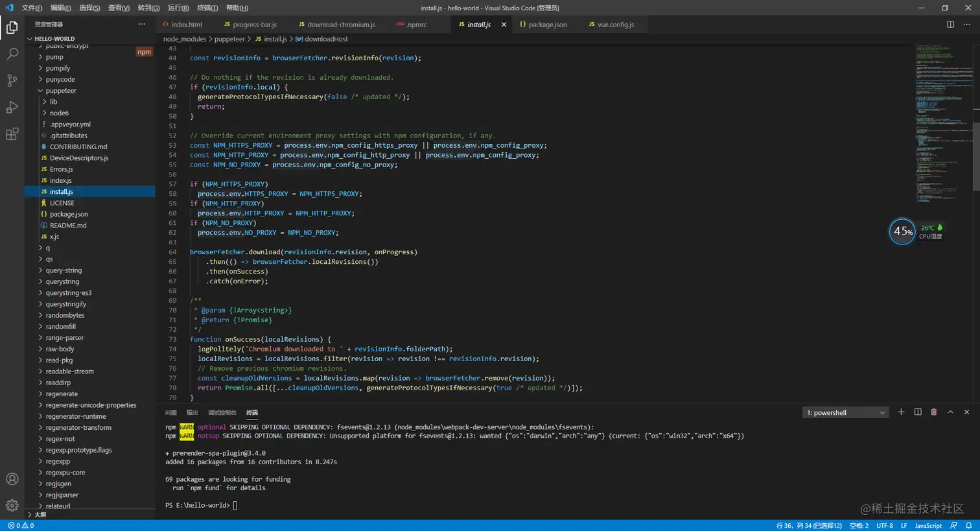Collapse the puppeteer folder

pyautogui.click(x=60, y=91)
